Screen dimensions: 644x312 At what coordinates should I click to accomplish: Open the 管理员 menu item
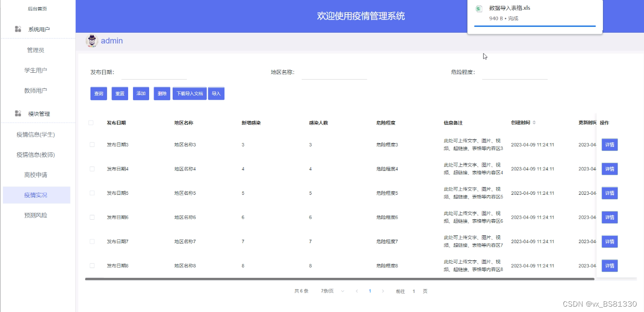pos(36,50)
